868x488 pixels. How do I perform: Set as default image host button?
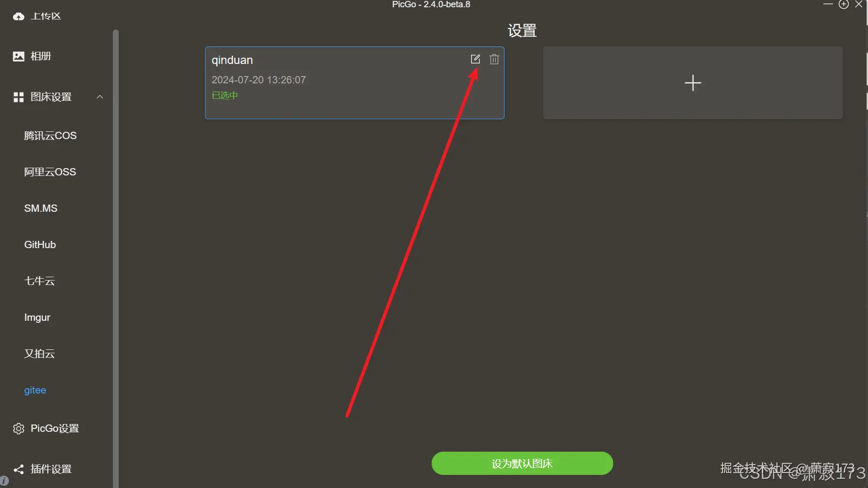tap(522, 463)
